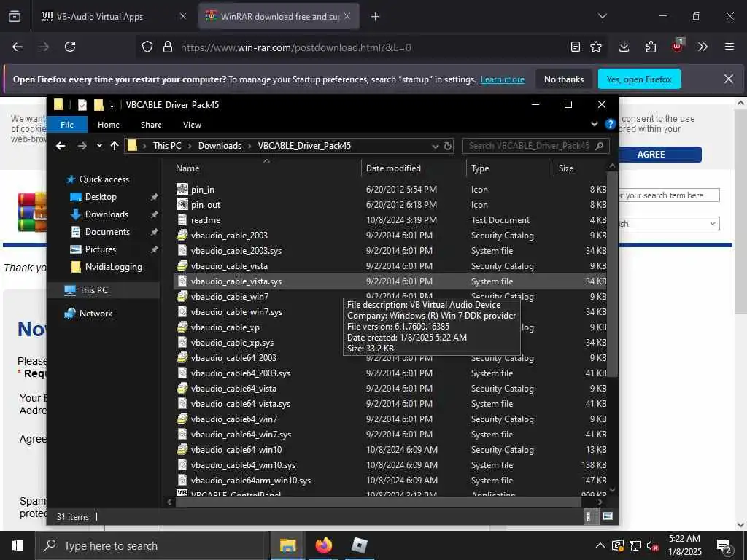This screenshot has height=560, width=747.
Task: Close the WinRAR download tab
Action: pos(348,16)
